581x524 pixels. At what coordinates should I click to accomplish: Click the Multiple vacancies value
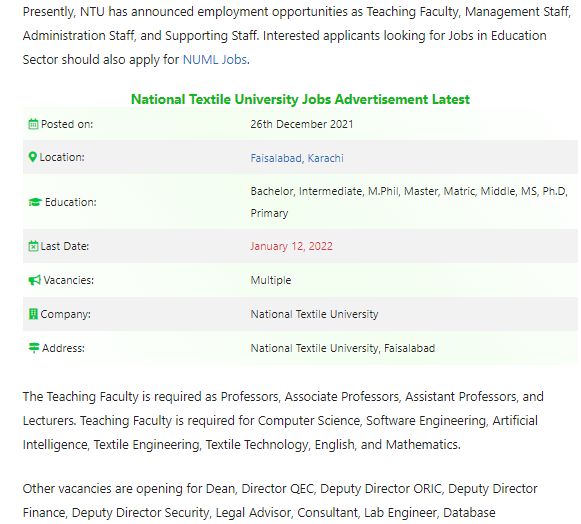point(271,280)
